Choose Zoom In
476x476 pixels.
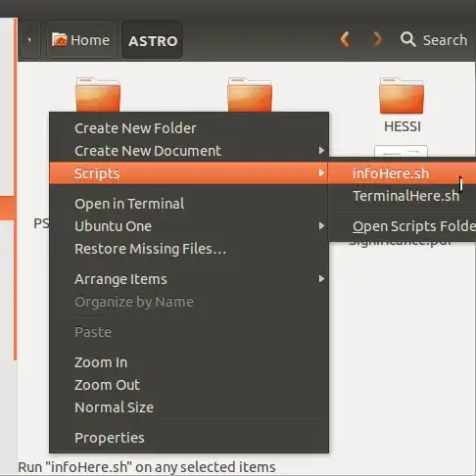tap(189, 362)
